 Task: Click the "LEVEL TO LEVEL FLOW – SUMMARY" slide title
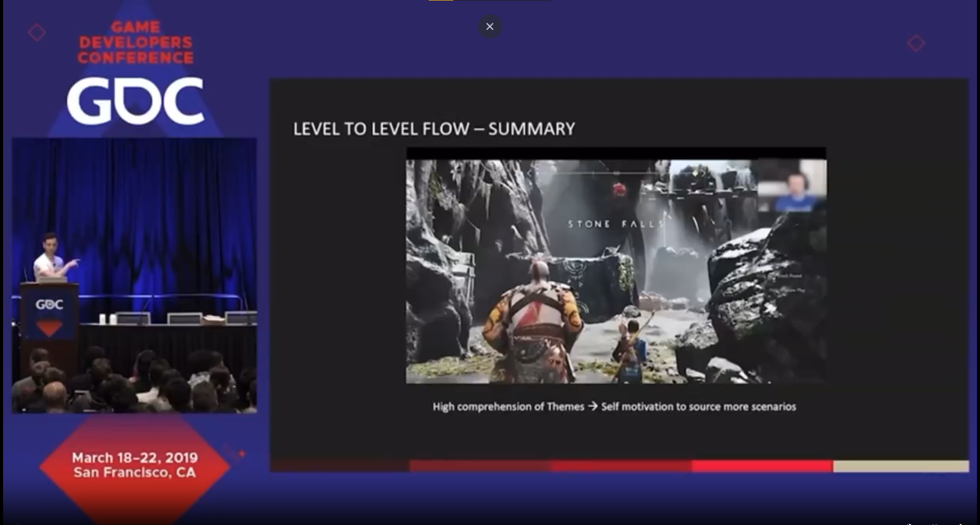tap(434, 129)
